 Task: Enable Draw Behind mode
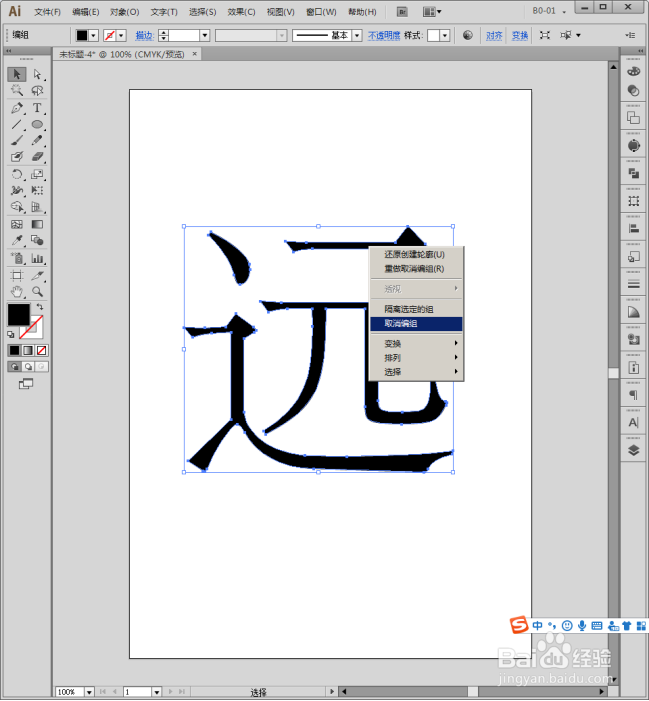click(x=28, y=367)
